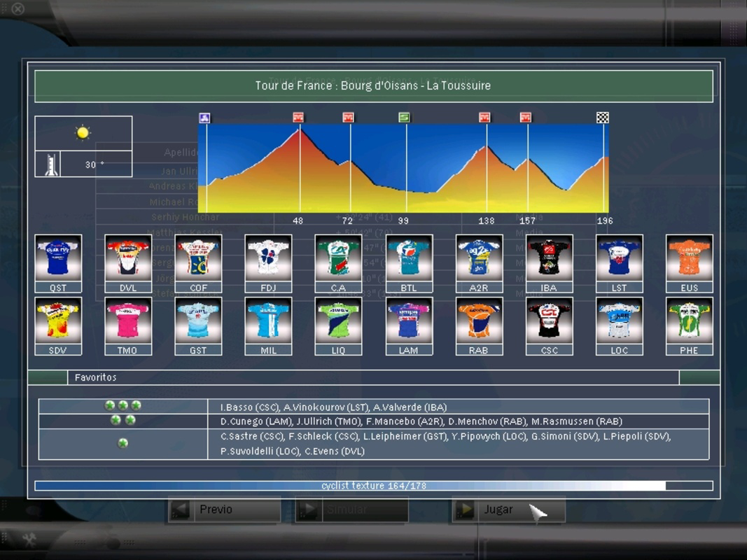This screenshot has height=560, width=747.
Task: Click the Jugar play button
Action: coord(508,510)
